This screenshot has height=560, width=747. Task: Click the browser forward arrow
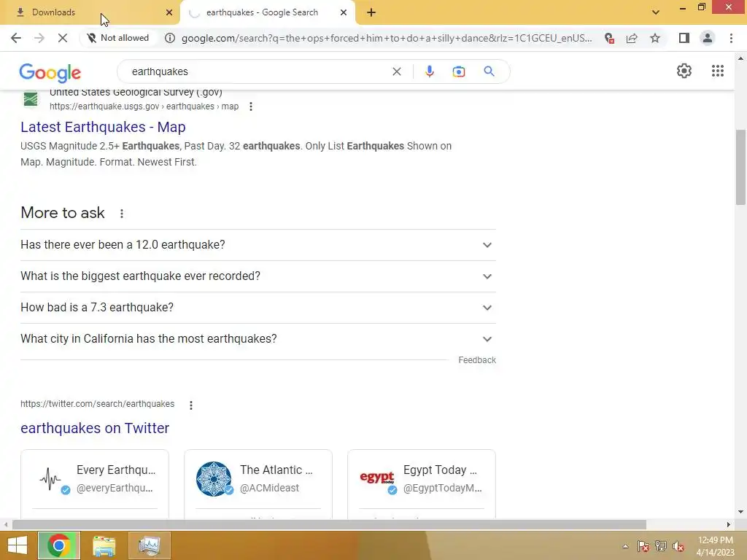pyautogui.click(x=39, y=38)
